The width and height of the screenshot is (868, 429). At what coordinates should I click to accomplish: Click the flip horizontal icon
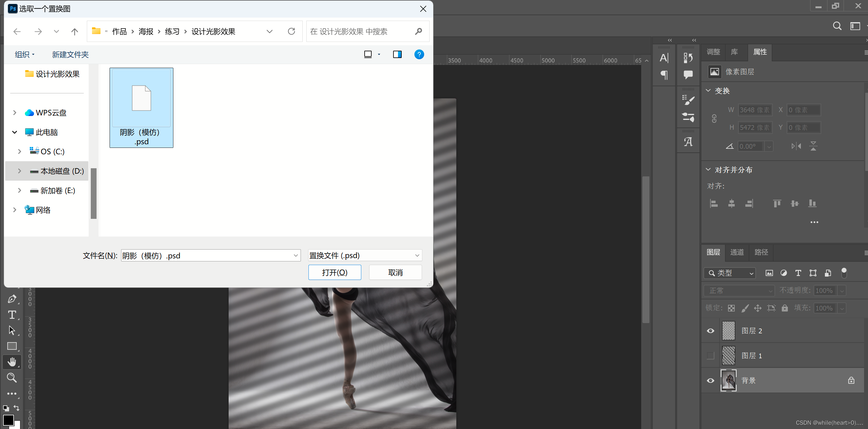coord(796,146)
